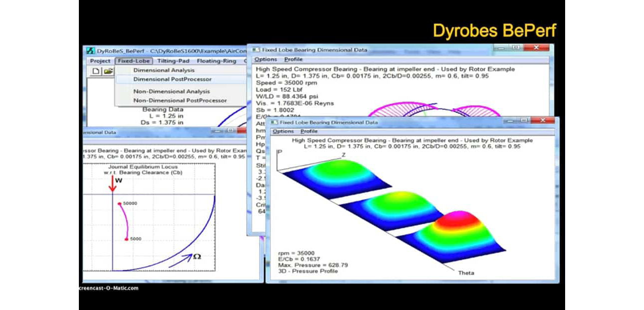
Task: Open Options menu in 3D pressure window
Action: coord(283,131)
